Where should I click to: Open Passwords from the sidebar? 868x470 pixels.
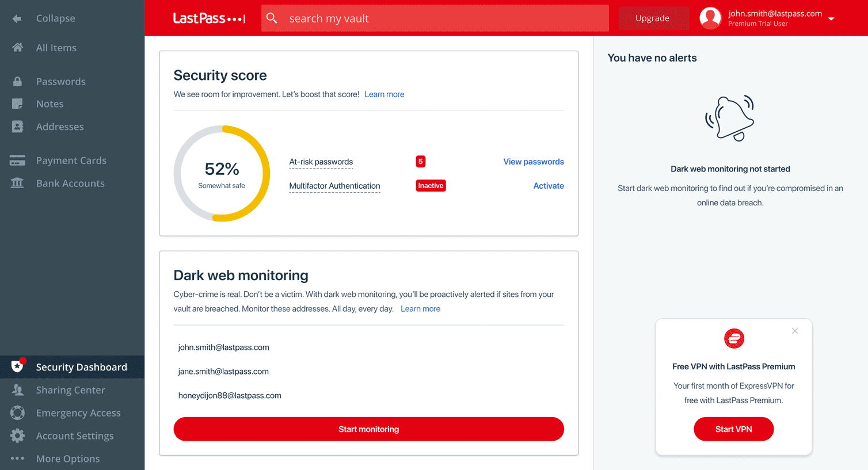pos(62,81)
